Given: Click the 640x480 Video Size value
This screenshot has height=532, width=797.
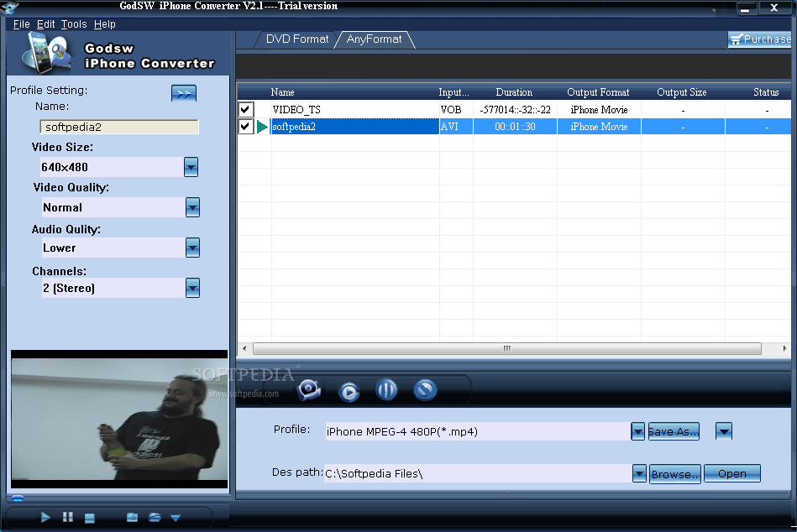Looking at the screenshot, I should point(65,167).
